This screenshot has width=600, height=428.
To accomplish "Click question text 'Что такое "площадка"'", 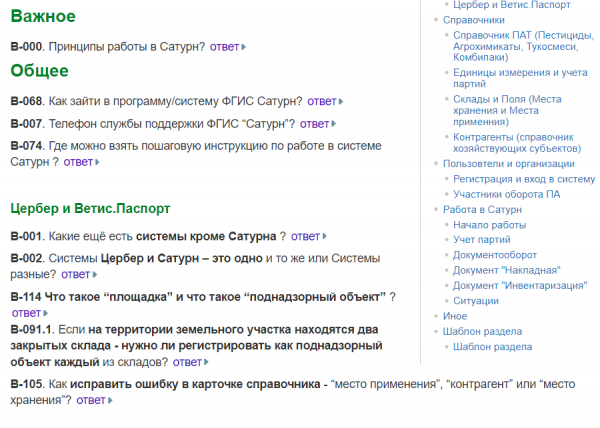I will point(109,297).
